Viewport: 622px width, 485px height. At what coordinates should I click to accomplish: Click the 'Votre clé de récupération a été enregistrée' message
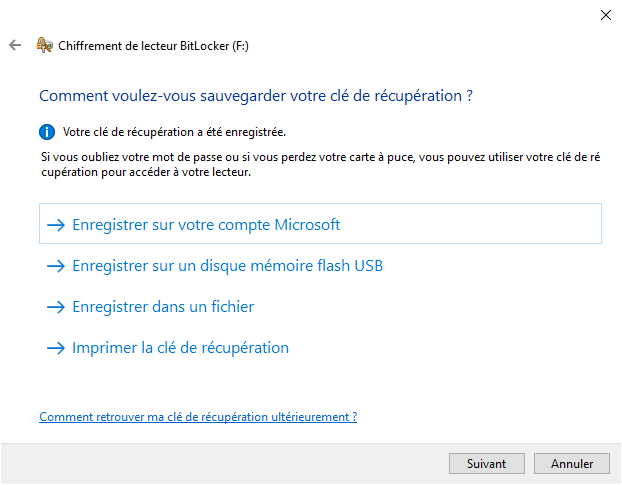coord(174,131)
